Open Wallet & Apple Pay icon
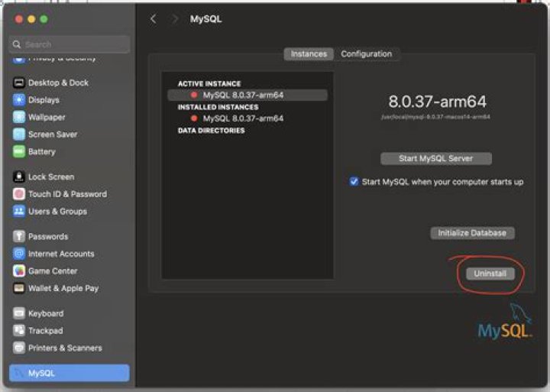Image resolution: width=550 pixels, height=392 pixels. [19, 288]
